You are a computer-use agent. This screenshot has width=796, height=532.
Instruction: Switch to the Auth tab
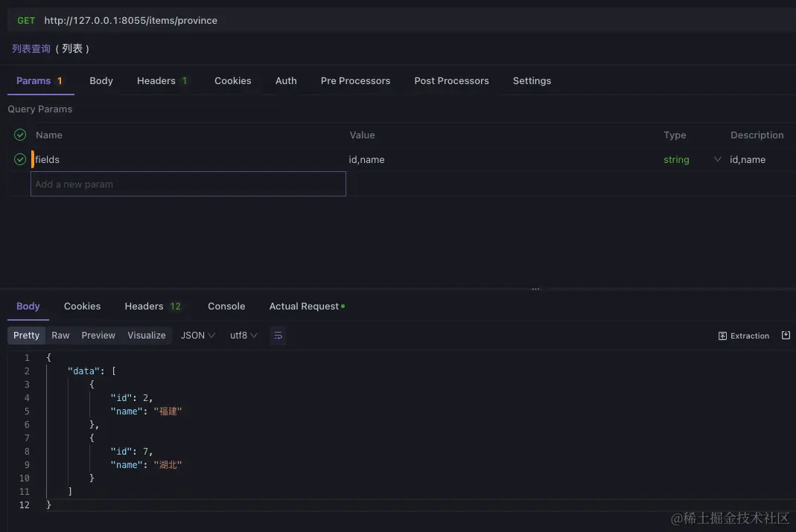286,80
